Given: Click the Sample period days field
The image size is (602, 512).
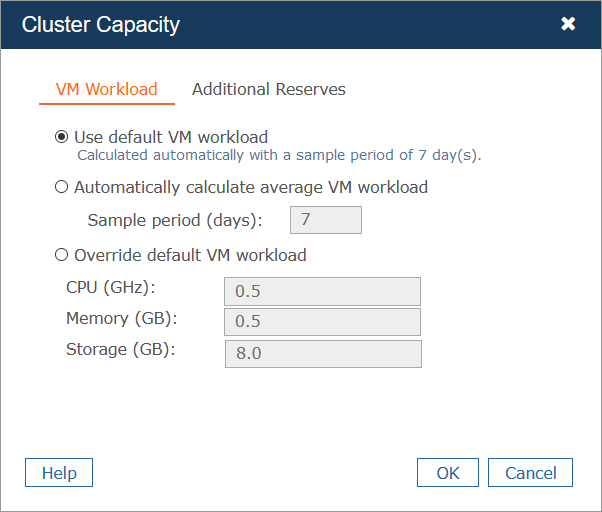Looking at the screenshot, I should pyautogui.click(x=326, y=220).
